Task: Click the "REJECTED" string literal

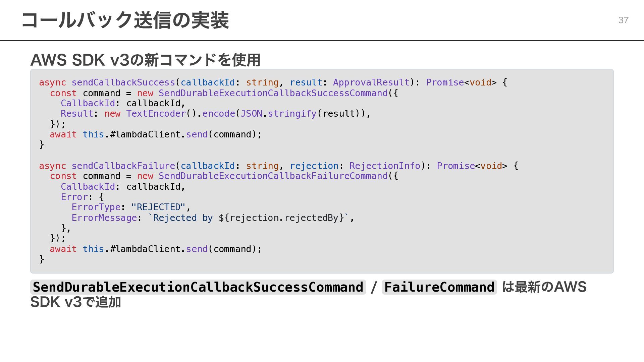Action: pos(158,207)
